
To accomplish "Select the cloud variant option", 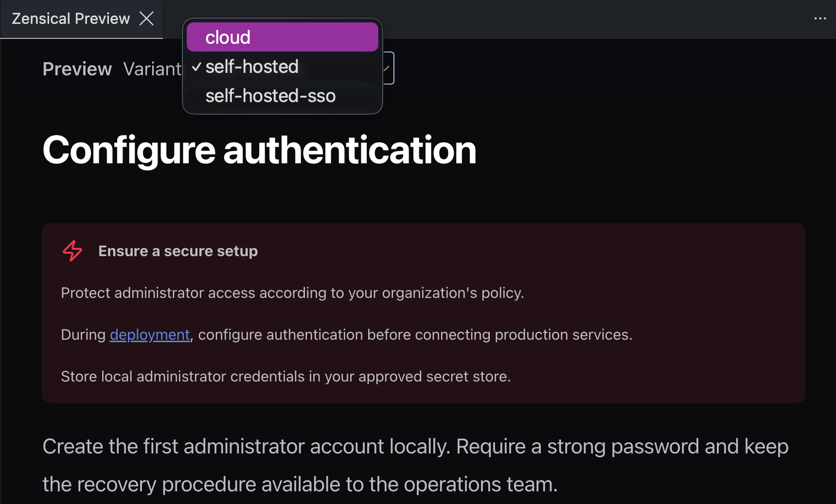I will click(x=282, y=37).
